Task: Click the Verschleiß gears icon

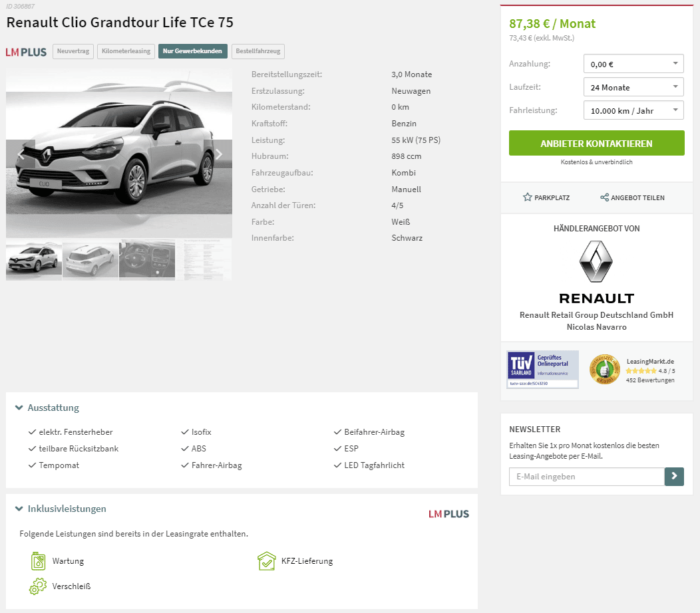Action: (38, 586)
